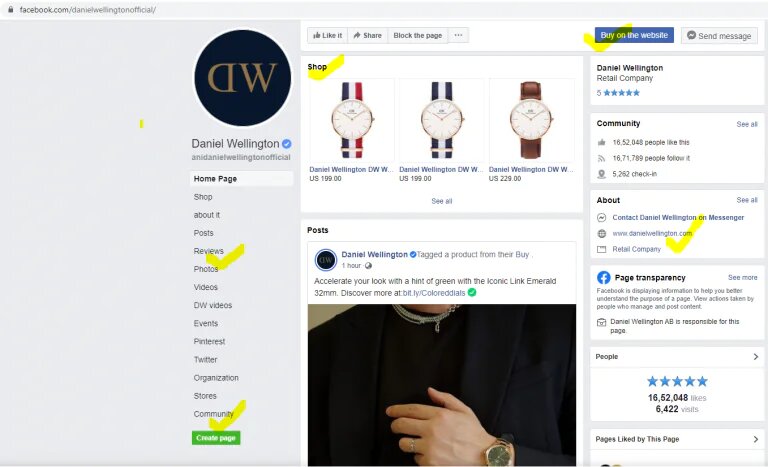Click the Messenger icon in About section
Image resolution: width=768 pixels, height=467 pixels.
[602, 218]
